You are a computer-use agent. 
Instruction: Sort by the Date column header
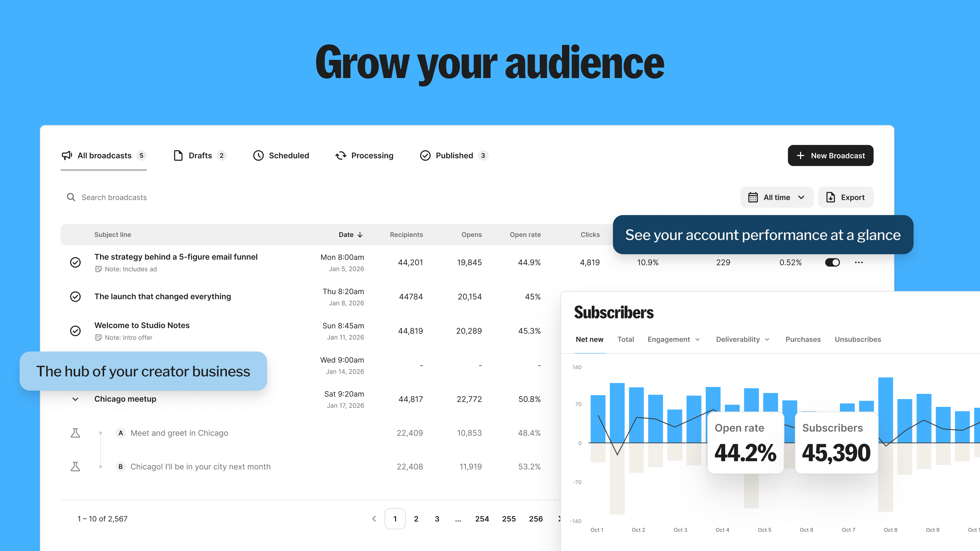pos(350,235)
